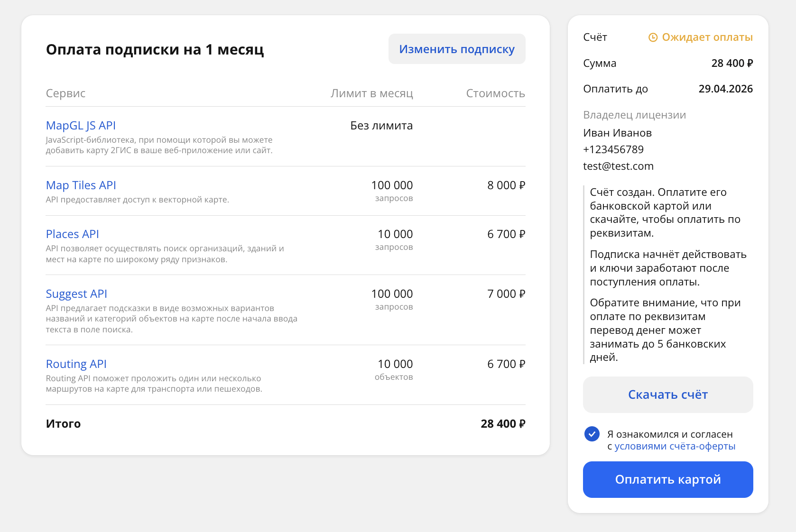Click the test@test.com email address
This screenshot has width=796, height=532.
[618, 166]
